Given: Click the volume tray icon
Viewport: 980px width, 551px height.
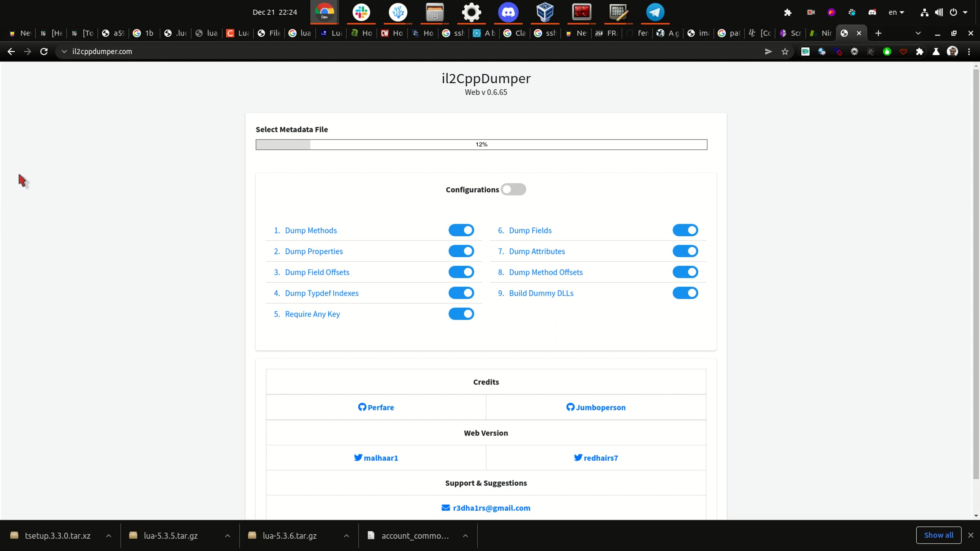Looking at the screenshot, I should pos(939,12).
